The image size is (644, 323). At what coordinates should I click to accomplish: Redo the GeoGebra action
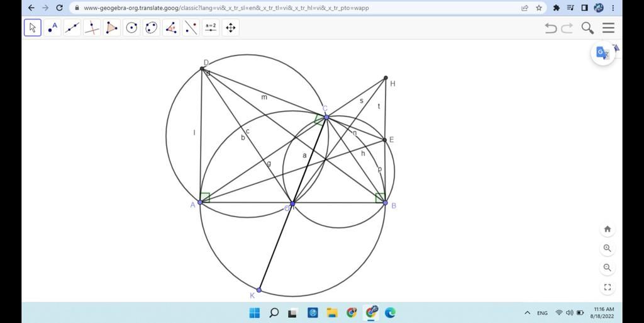(x=567, y=28)
